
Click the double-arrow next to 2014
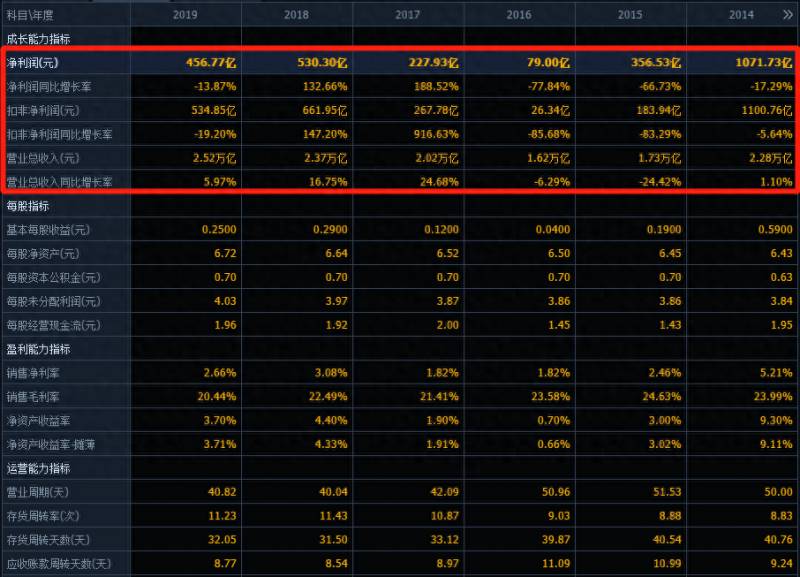787,15
